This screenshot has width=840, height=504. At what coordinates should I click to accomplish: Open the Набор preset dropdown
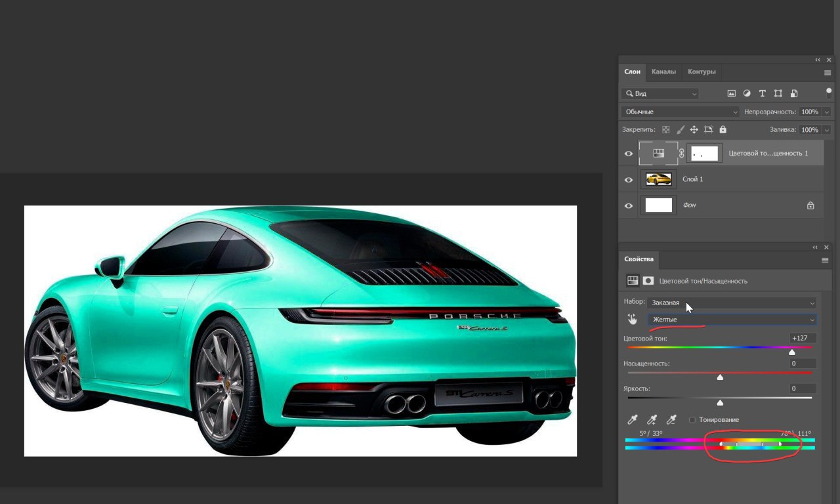point(732,303)
